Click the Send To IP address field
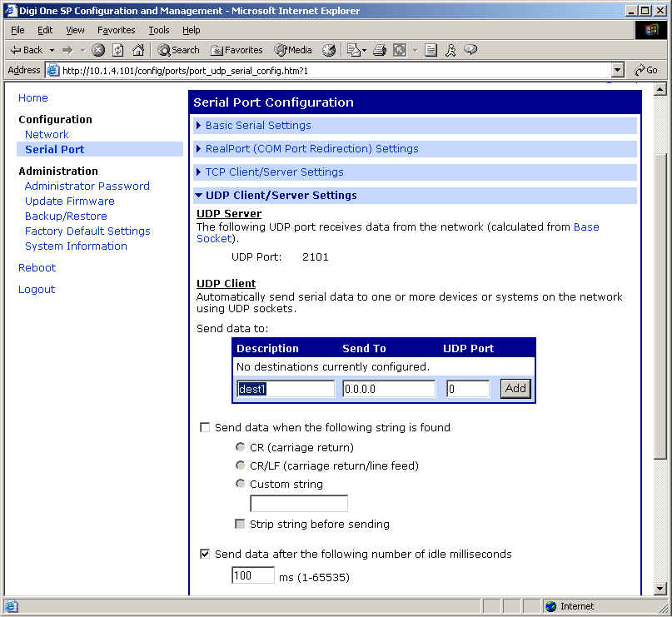672x617 pixels. [x=389, y=389]
